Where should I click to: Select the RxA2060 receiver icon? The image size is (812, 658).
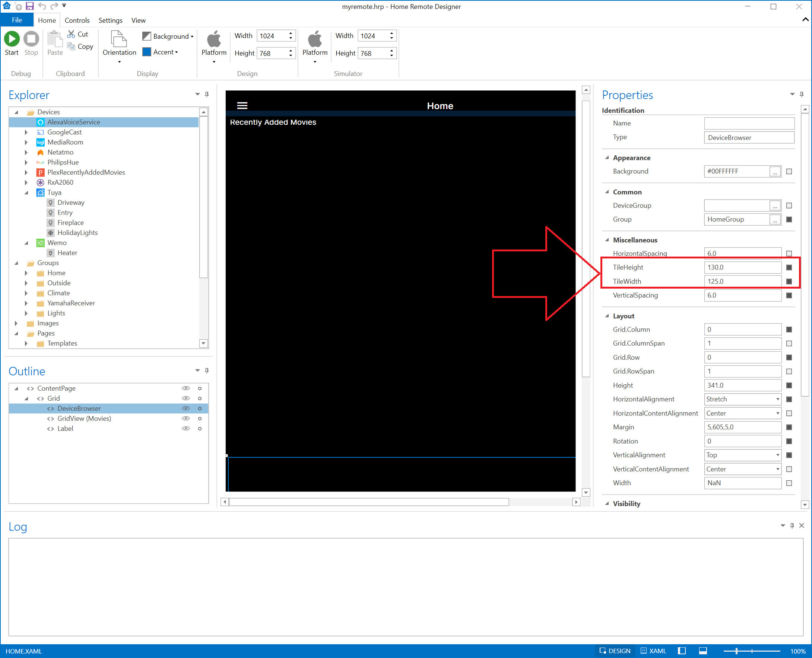point(41,182)
